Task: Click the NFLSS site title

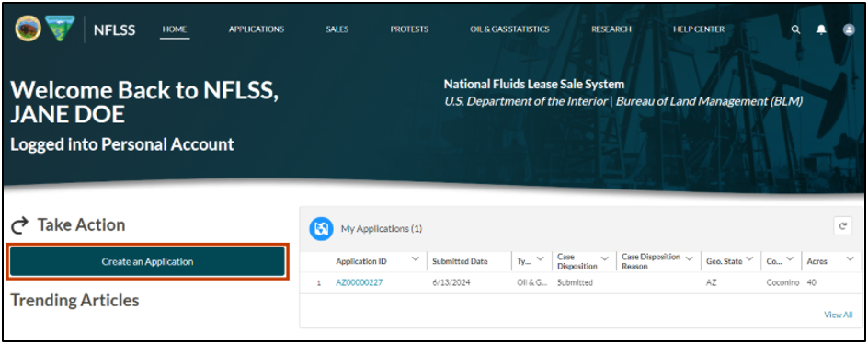Action: (x=114, y=30)
